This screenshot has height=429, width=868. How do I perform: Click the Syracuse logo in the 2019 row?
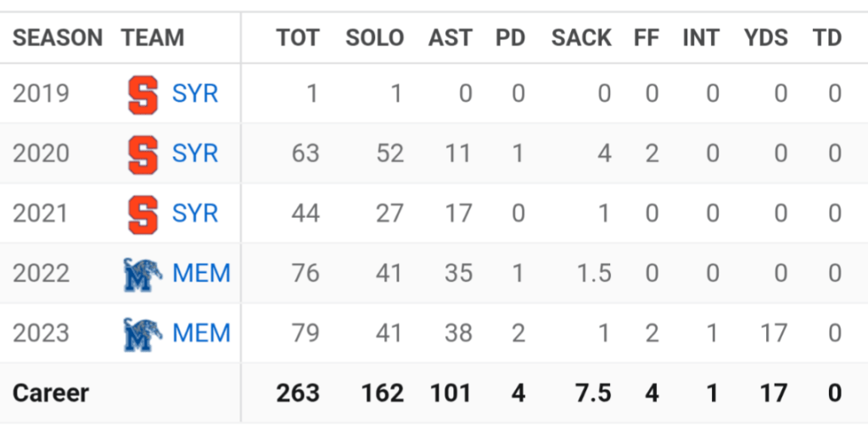(143, 93)
